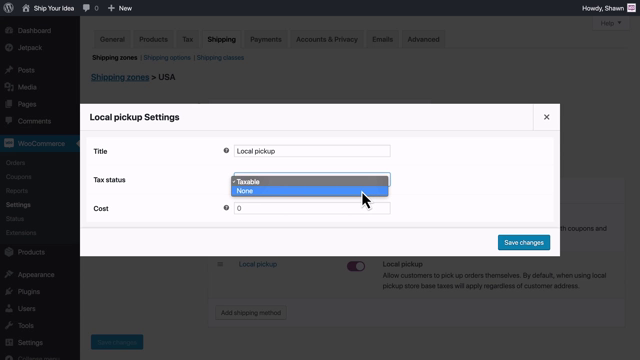
Task: Open the Products settings tab
Action: (x=153, y=39)
